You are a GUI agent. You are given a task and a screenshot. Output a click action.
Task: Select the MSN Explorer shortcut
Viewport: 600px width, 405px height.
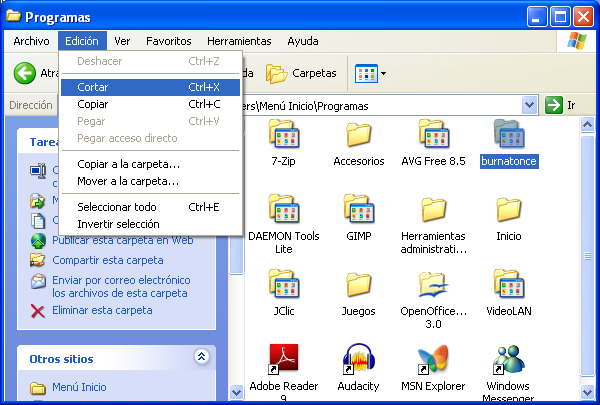433,361
